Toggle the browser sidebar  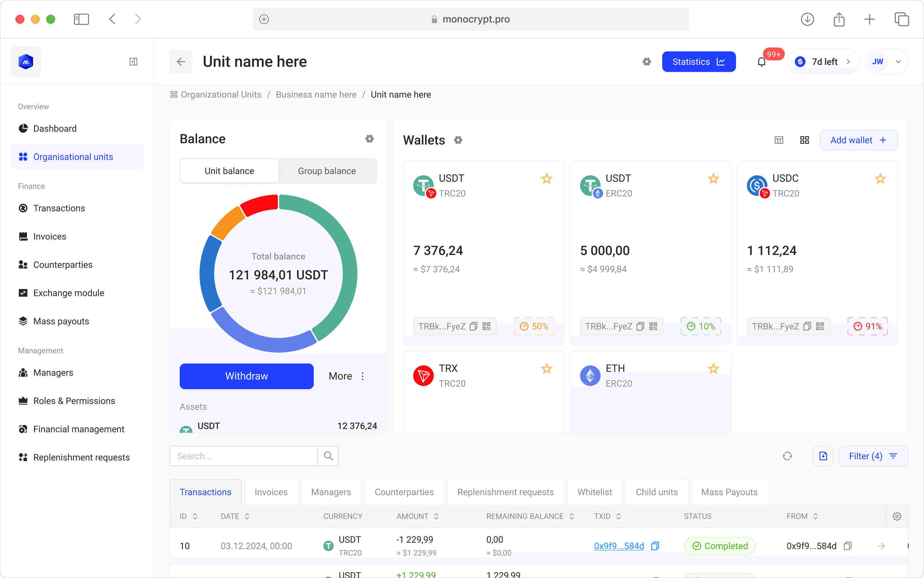point(81,19)
